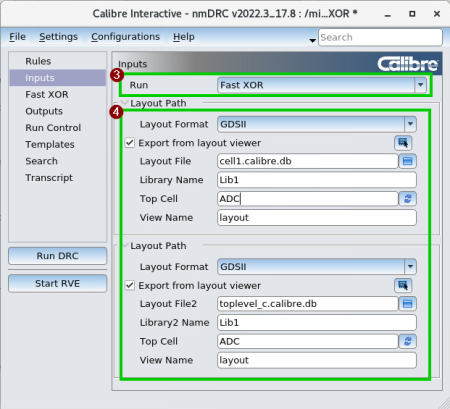
Task: Collapse the first Layout Path section
Action: pyautogui.click(x=125, y=103)
